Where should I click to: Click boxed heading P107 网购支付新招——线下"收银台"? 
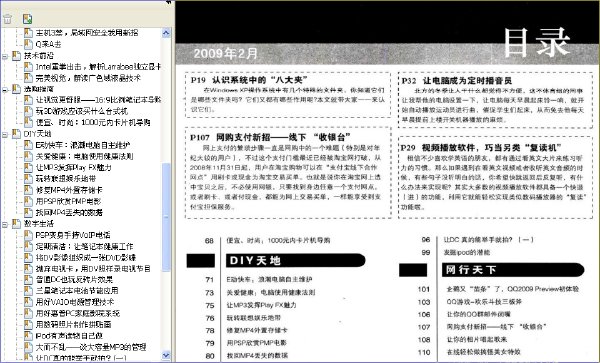point(270,137)
